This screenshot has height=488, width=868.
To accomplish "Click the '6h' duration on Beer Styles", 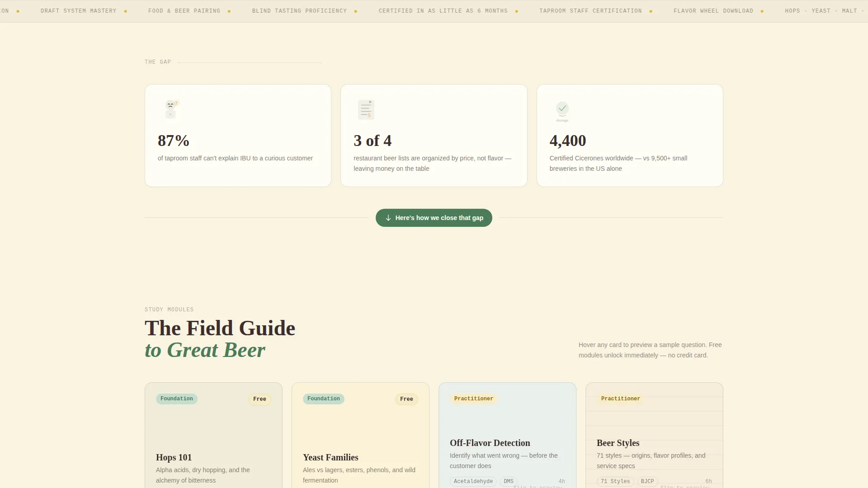I will tap(708, 481).
